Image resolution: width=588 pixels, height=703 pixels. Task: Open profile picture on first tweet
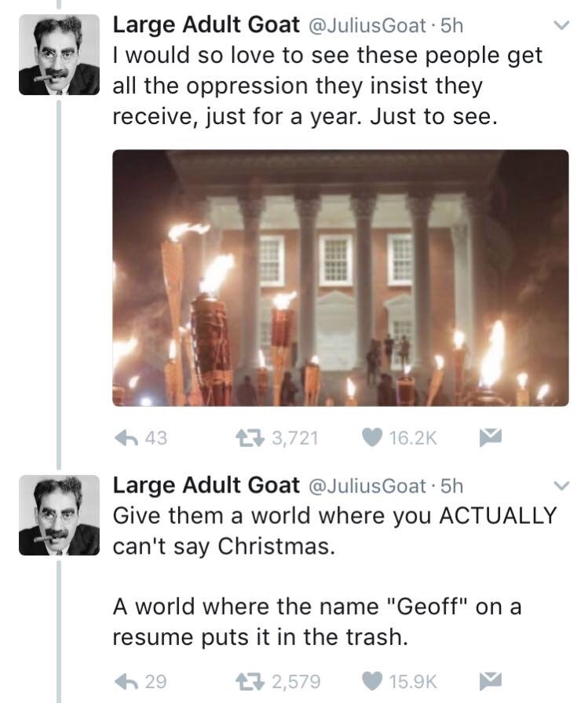click(59, 54)
